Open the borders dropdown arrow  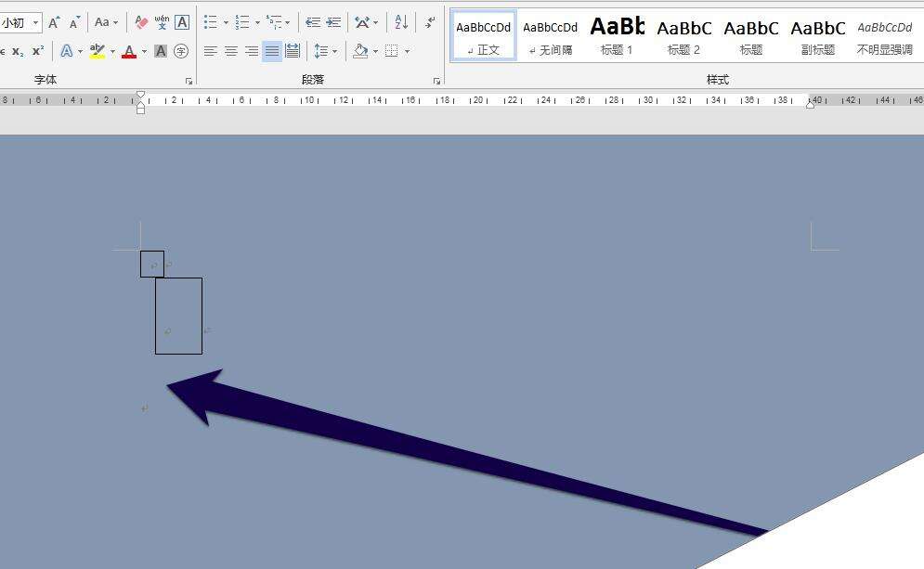pyautogui.click(x=407, y=51)
